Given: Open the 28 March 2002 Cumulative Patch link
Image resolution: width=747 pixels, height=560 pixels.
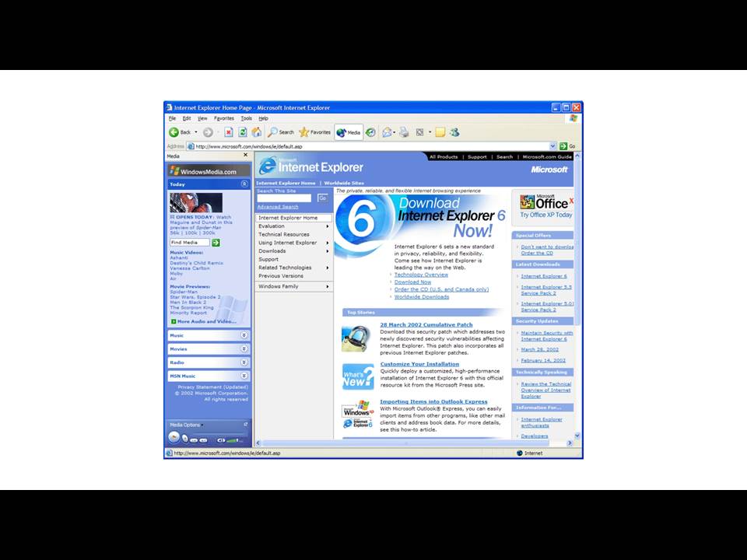Looking at the screenshot, I should tap(426, 325).
